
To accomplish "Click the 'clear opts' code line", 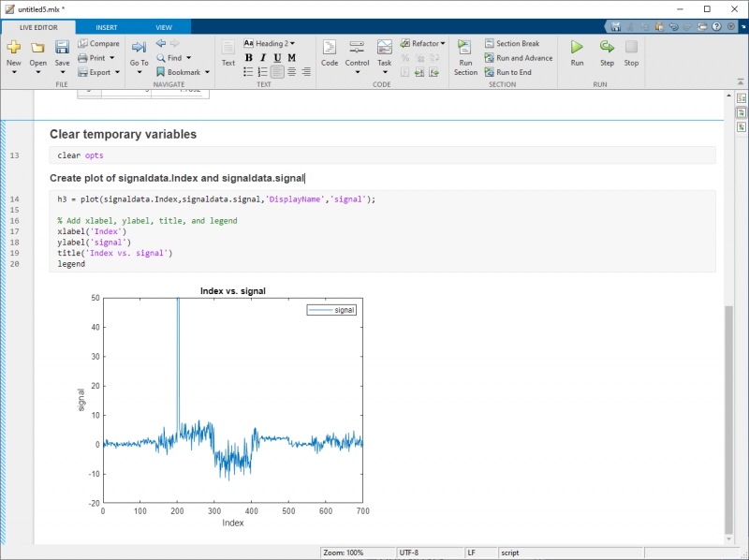I will point(81,155).
